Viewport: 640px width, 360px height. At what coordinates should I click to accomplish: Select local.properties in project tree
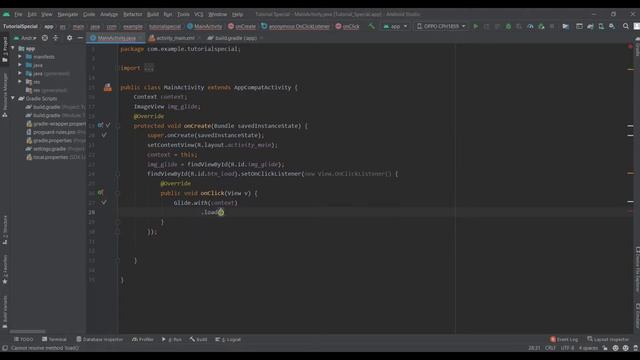click(56, 157)
